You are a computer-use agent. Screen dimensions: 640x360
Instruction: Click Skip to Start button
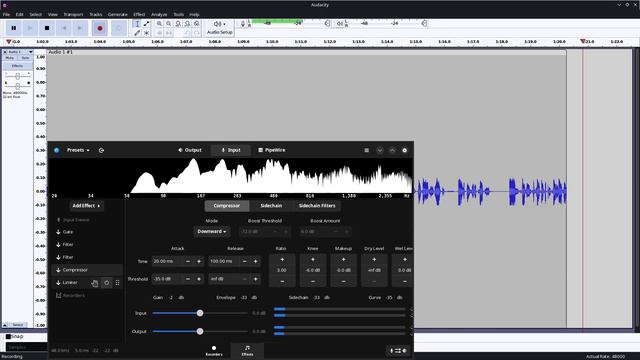[64, 28]
